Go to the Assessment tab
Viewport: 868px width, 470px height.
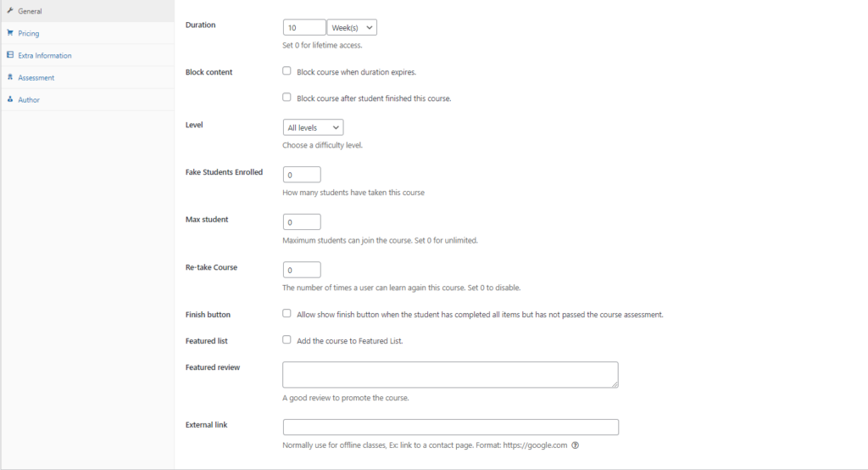click(x=36, y=77)
